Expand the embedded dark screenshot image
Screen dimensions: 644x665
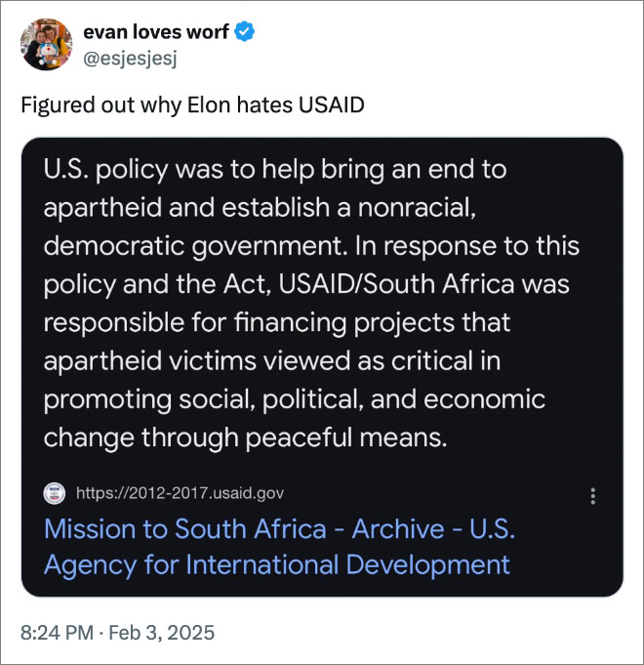[x=322, y=367]
